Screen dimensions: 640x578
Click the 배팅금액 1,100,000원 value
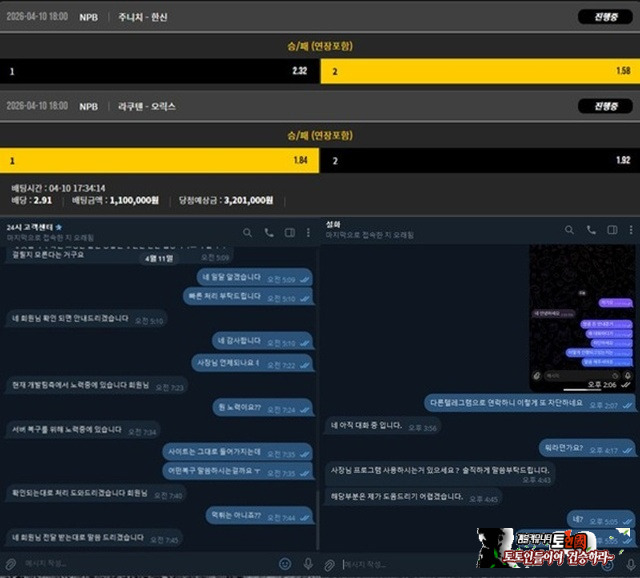[x=134, y=200]
